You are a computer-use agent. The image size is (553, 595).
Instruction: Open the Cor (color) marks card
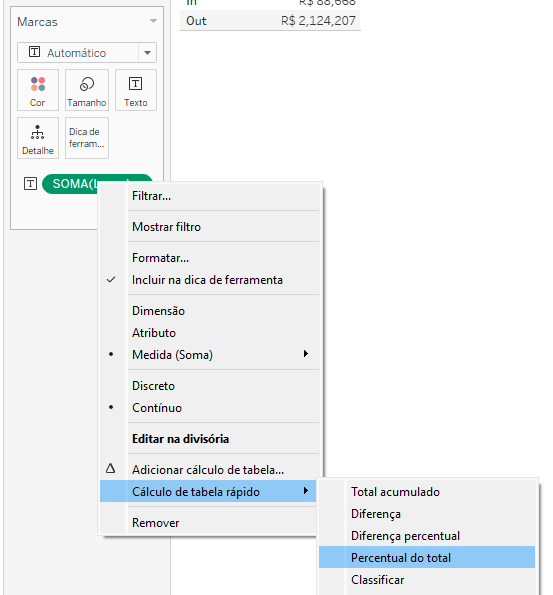38,90
